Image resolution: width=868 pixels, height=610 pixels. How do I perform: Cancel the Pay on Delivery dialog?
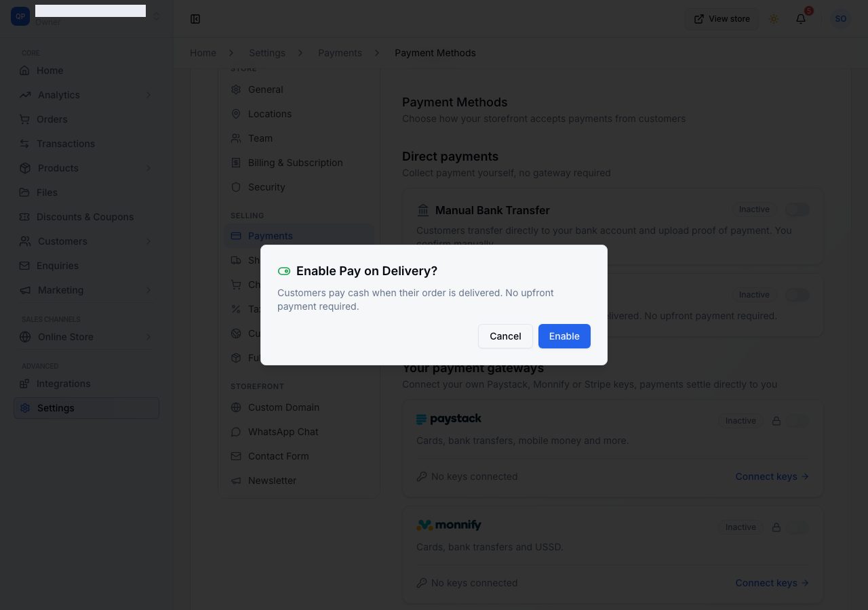click(505, 336)
